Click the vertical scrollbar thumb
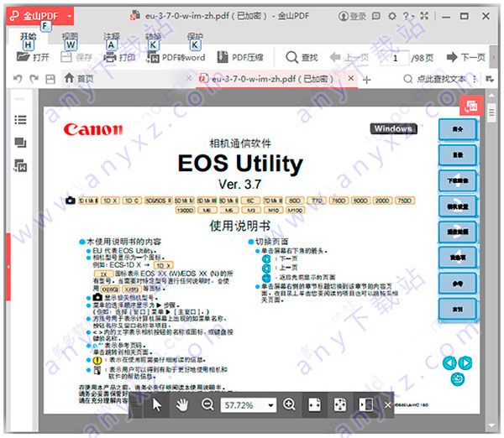Viewport: 504px width, 438px height. pyautogui.click(x=491, y=112)
